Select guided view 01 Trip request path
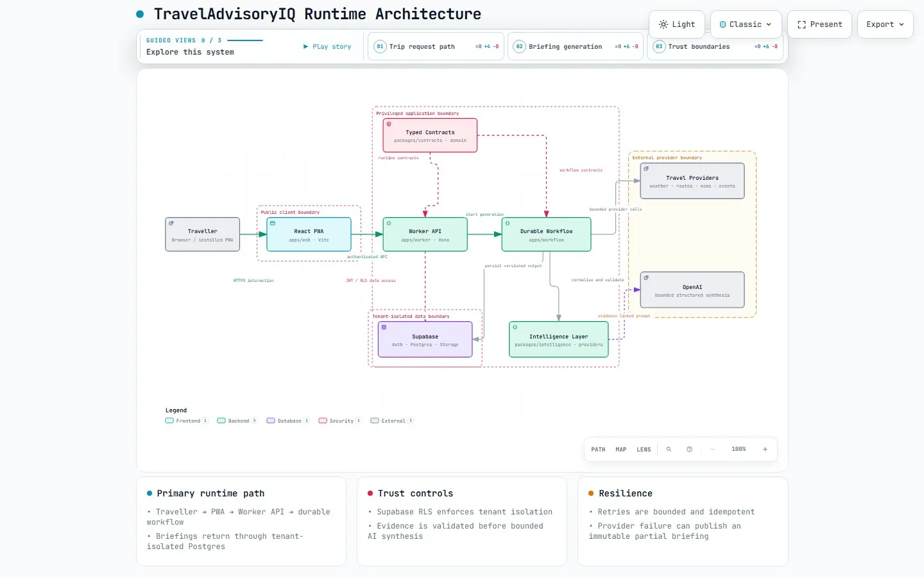Image resolution: width=924 pixels, height=578 pixels. [436, 47]
